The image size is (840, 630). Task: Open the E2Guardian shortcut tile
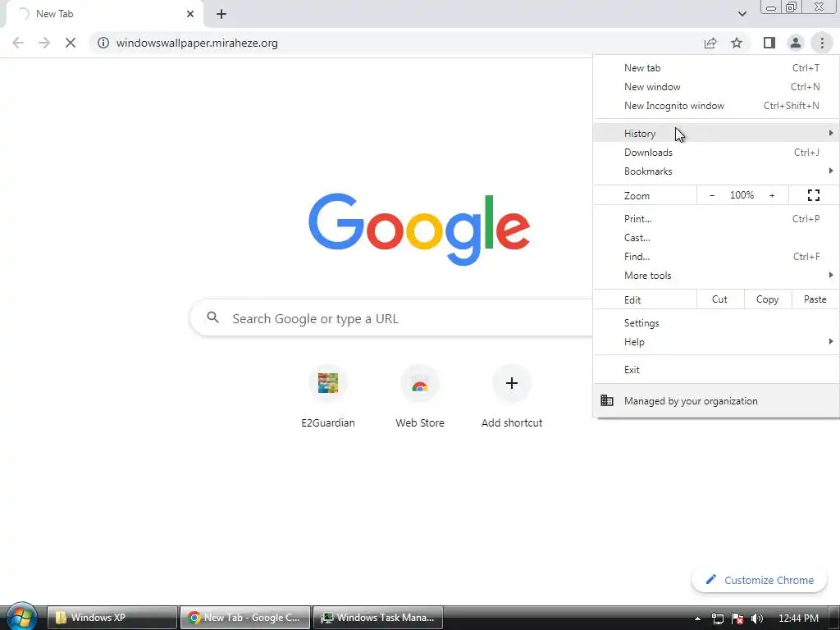(328, 396)
